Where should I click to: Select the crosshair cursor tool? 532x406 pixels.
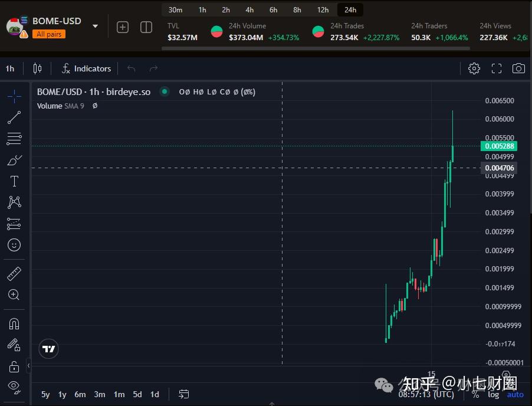[14, 96]
